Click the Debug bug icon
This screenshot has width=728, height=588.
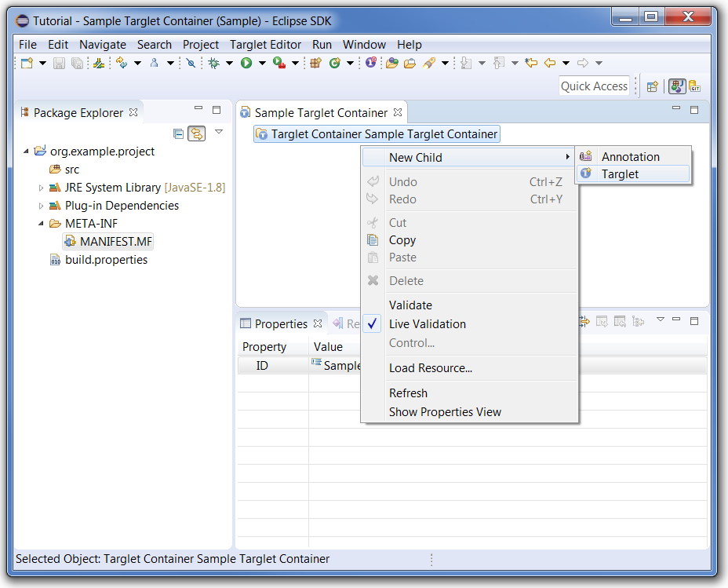[x=213, y=63]
